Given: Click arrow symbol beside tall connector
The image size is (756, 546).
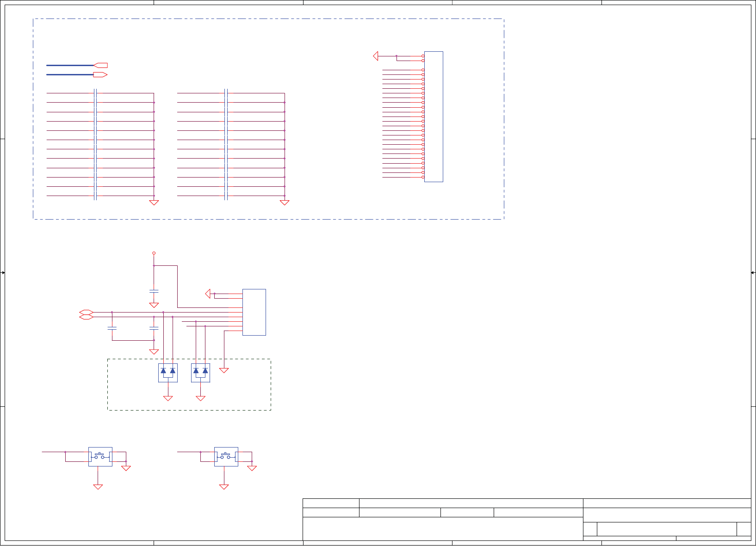Looking at the screenshot, I should point(376,56).
